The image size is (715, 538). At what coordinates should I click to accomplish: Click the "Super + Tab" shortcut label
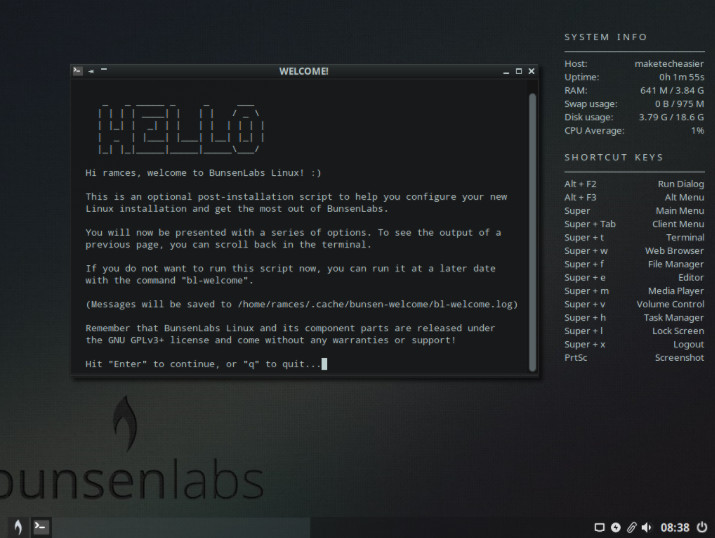(x=590, y=224)
